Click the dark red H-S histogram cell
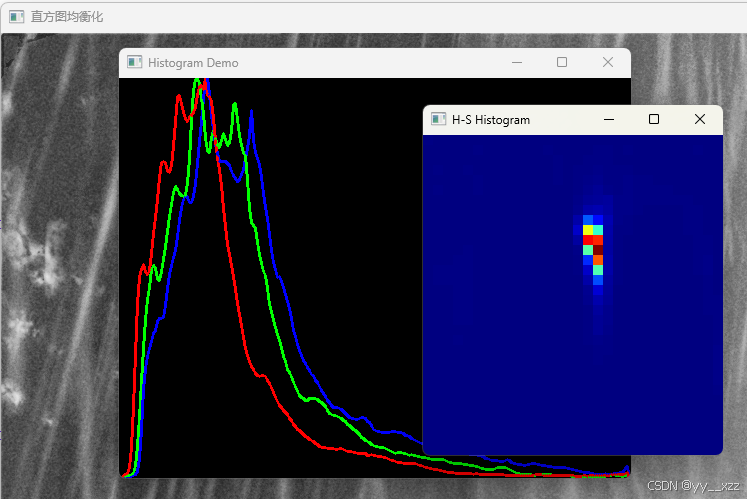The image size is (747, 499). tap(598, 250)
